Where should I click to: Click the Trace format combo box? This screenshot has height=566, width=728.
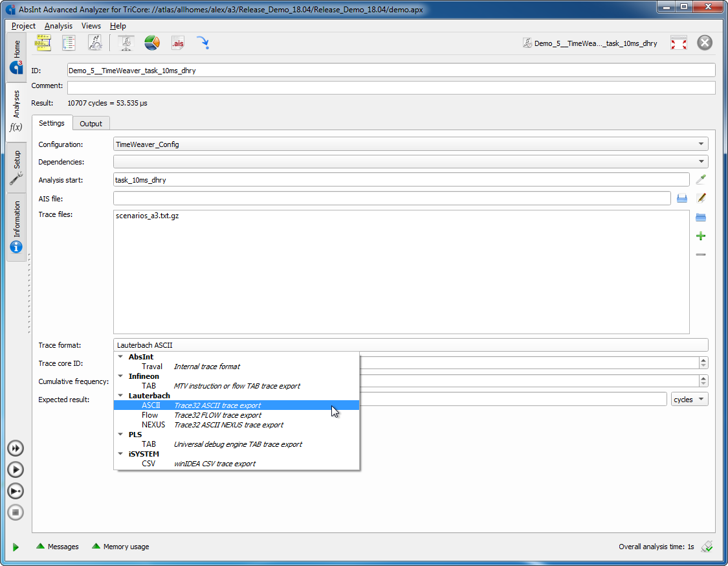pos(410,345)
